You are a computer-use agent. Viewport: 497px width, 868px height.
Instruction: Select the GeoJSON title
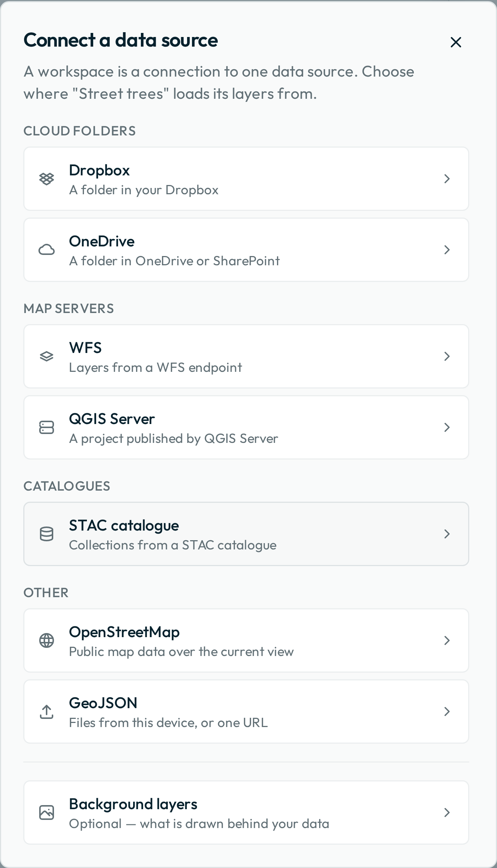[x=103, y=703]
